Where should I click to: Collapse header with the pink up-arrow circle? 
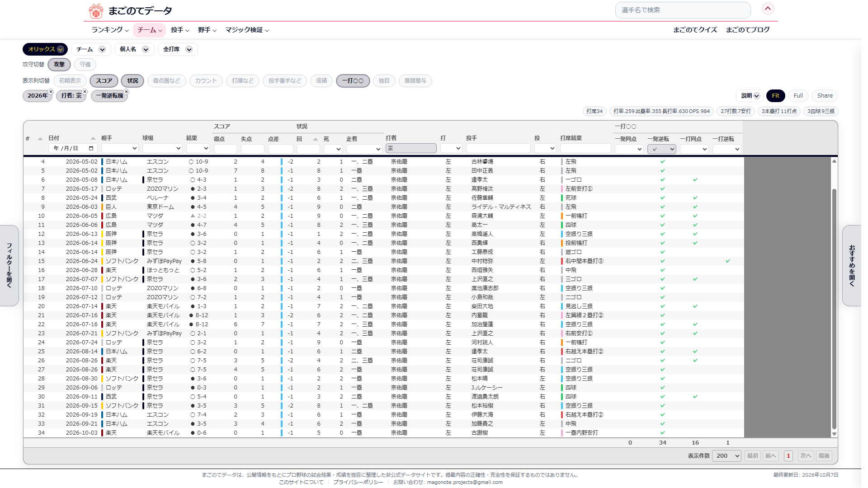[x=768, y=9]
